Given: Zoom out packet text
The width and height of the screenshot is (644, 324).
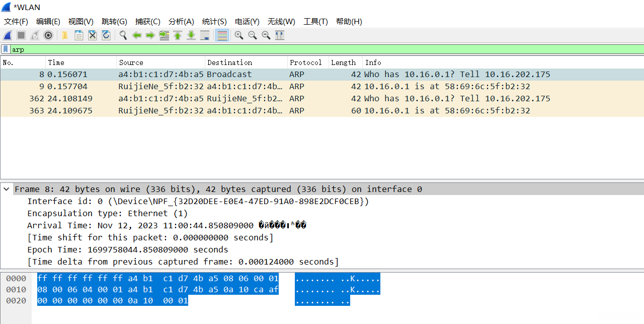Looking at the screenshot, I should (253, 35).
